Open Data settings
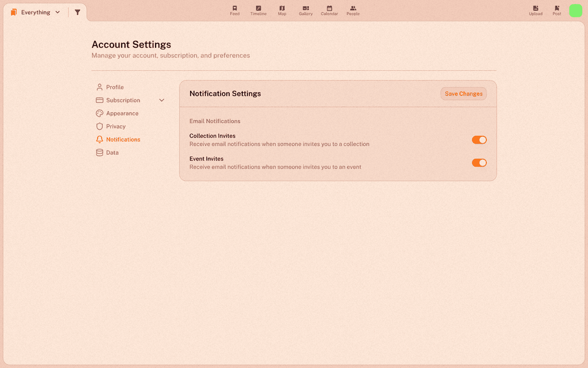This screenshot has width=588, height=368. 112,152
